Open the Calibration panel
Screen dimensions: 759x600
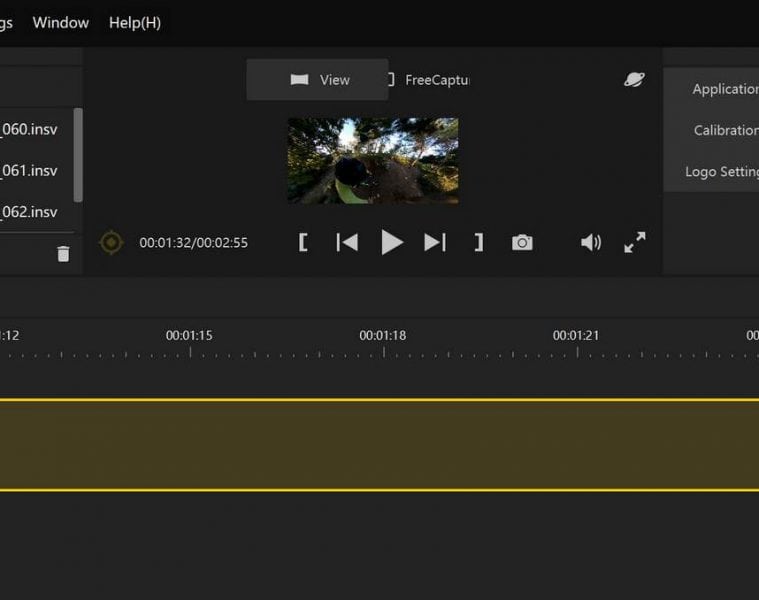[724, 130]
